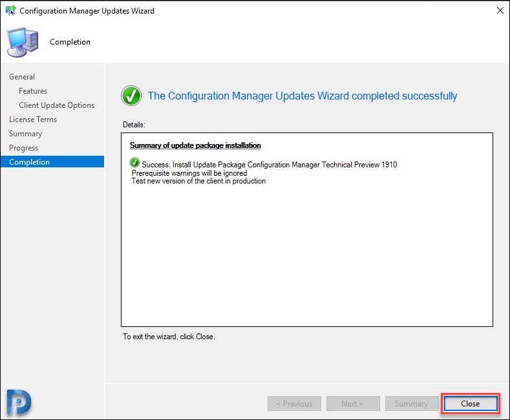The image size is (510, 420).
Task: Click the computer icon beside Completion header
Action: click(23, 42)
